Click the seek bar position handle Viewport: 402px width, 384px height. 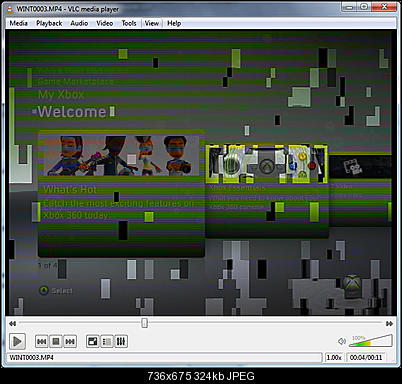click(x=144, y=323)
